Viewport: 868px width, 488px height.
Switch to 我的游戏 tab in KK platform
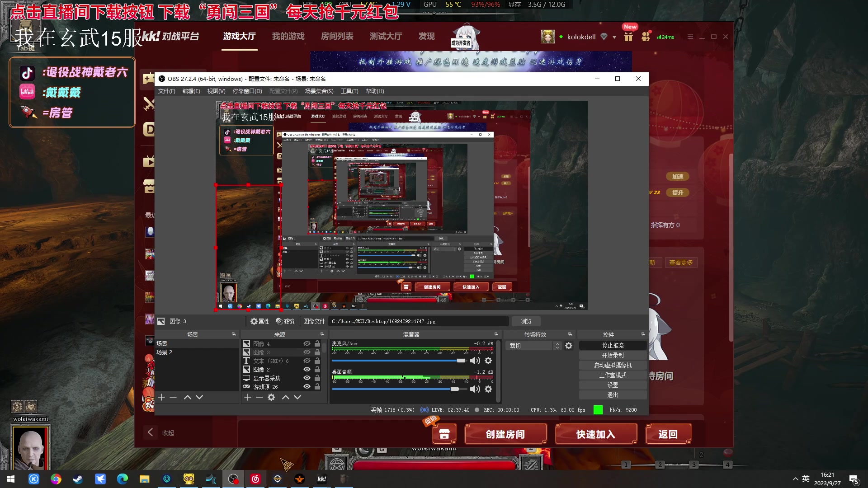288,36
